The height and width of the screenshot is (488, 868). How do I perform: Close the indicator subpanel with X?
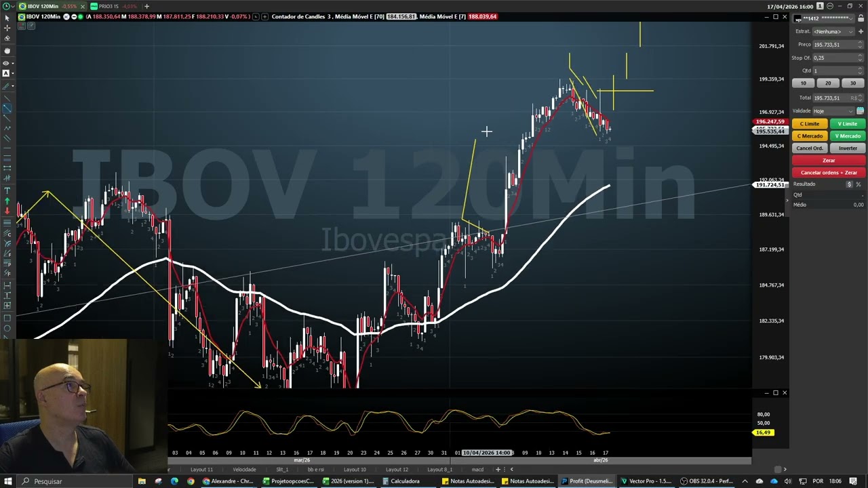pyautogui.click(x=785, y=393)
